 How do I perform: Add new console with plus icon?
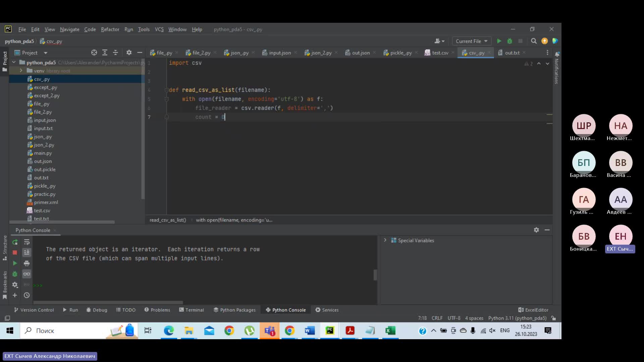[15, 295]
